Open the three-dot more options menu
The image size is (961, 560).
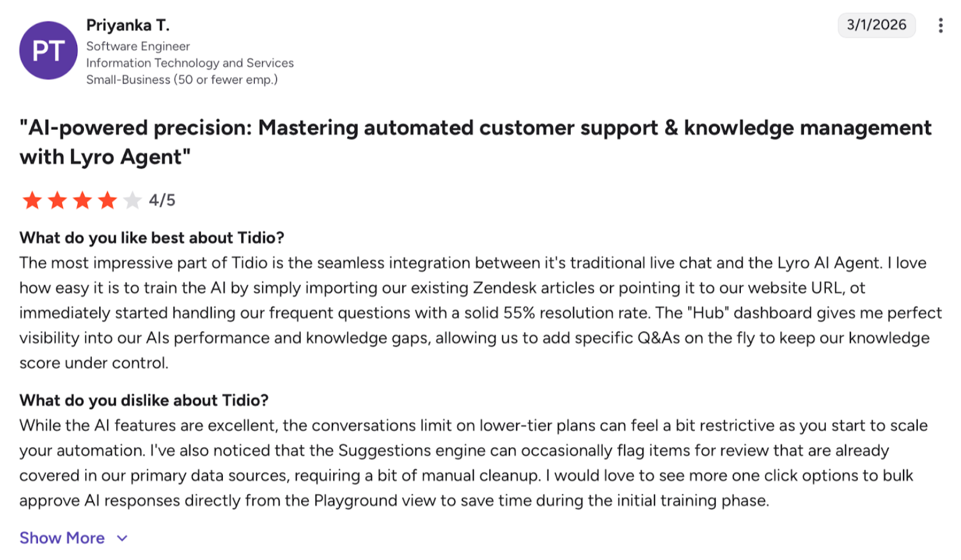pos(940,26)
